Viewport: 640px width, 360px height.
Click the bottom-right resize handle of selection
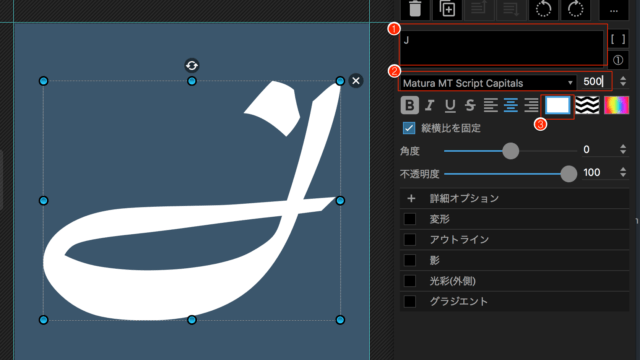click(340, 320)
